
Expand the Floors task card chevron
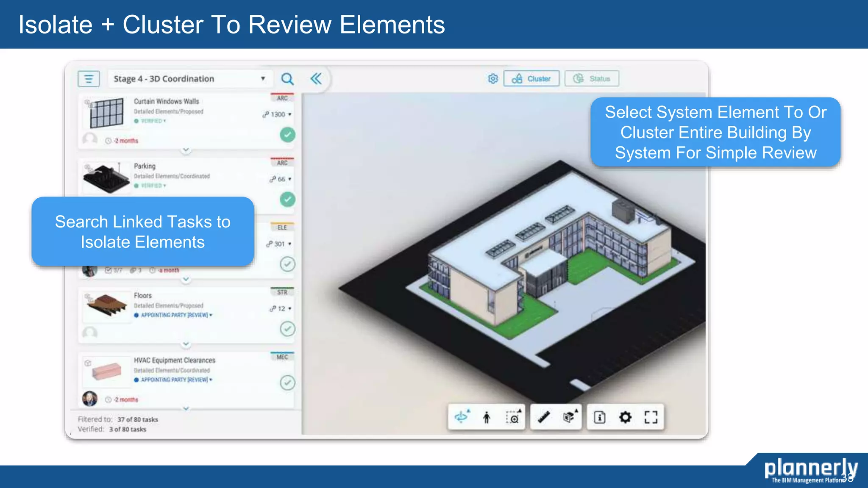click(186, 344)
